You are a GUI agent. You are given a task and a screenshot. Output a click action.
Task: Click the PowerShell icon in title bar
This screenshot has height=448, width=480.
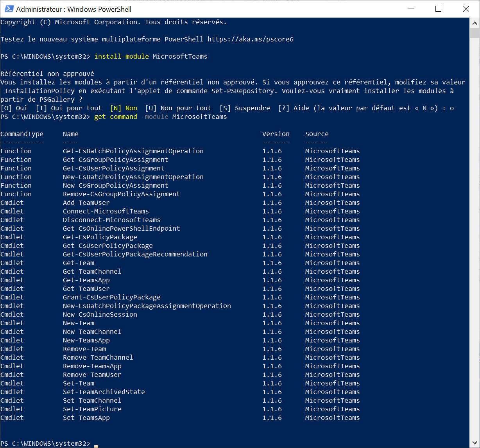coord(9,9)
